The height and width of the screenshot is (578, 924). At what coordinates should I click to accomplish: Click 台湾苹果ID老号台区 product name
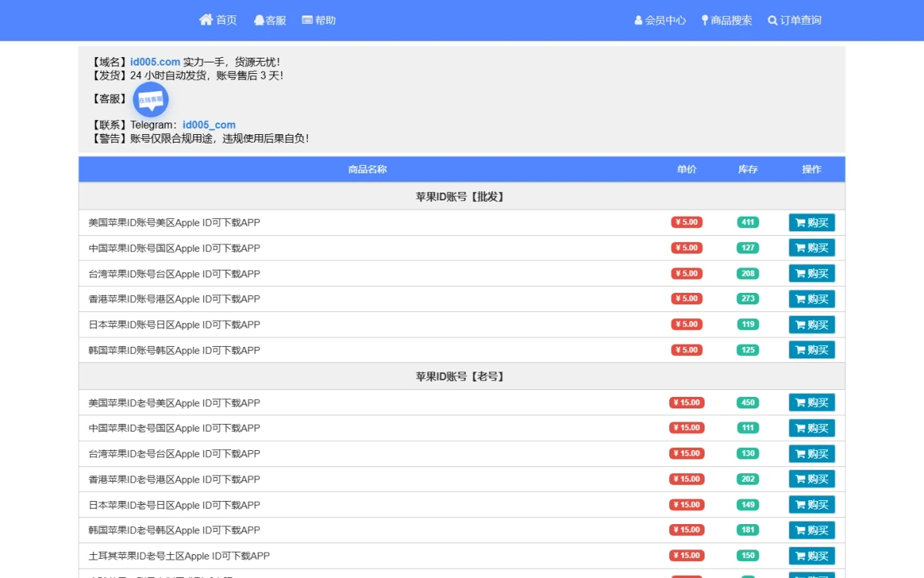(174, 453)
